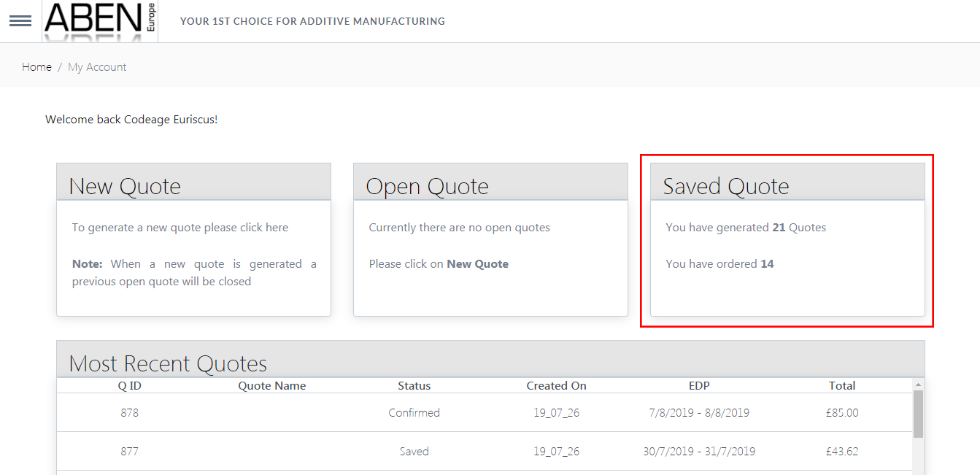The image size is (980, 475).
Task: Click the Created On column header
Action: click(556, 386)
